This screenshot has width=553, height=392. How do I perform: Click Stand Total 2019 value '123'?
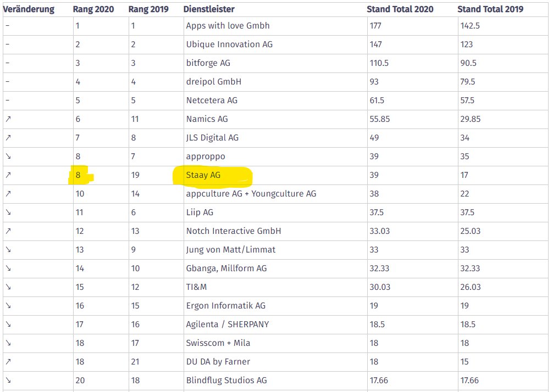point(467,44)
